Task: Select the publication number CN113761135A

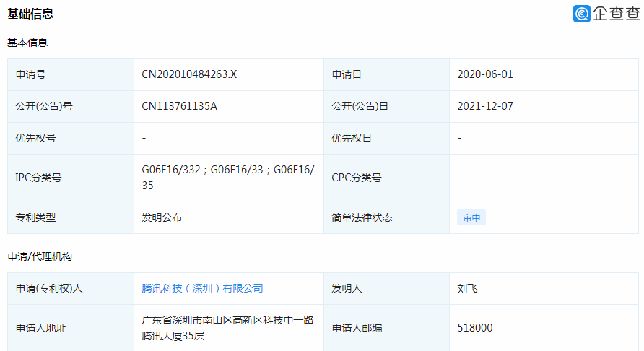Action: pos(179,106)
